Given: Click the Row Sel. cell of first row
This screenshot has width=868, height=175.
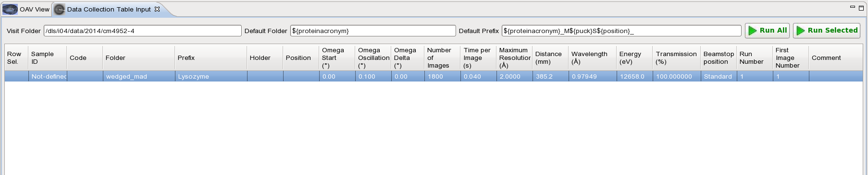Looking at the screenshot, I should (x=16, y=76).
